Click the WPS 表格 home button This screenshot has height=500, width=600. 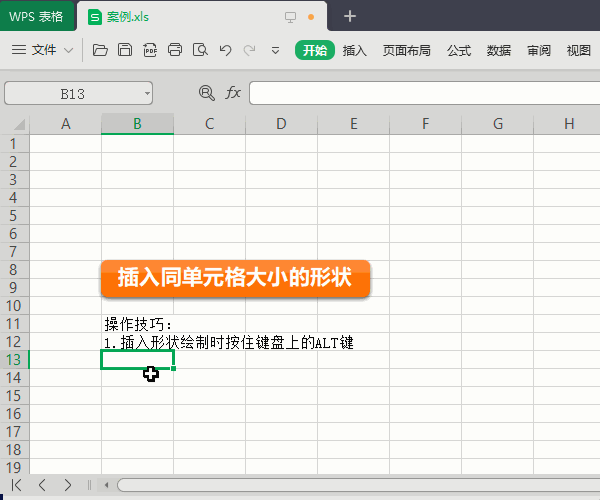click(36, 17)
